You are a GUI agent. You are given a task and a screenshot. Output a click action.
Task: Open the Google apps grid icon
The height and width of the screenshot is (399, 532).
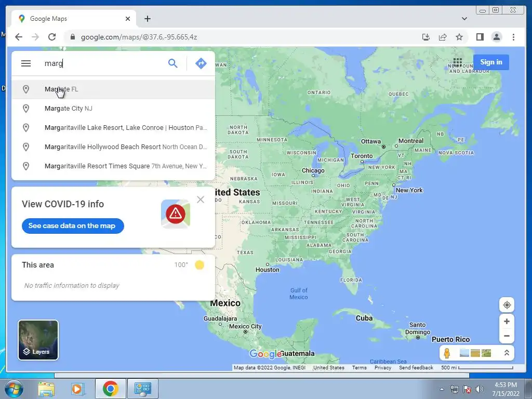(457, 62)
